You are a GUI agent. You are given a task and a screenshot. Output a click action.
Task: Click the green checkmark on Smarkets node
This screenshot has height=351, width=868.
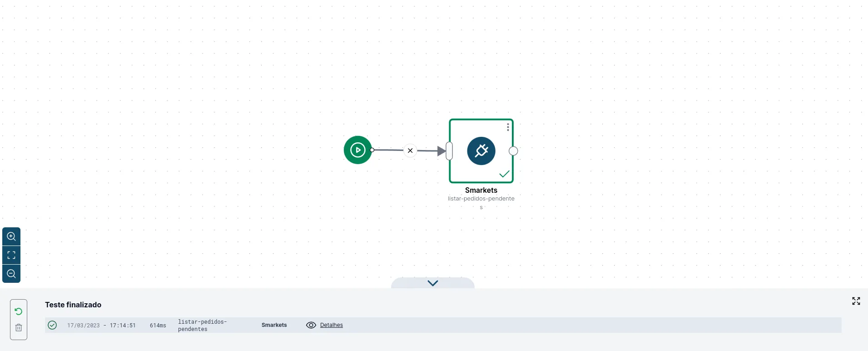(504, 174)
